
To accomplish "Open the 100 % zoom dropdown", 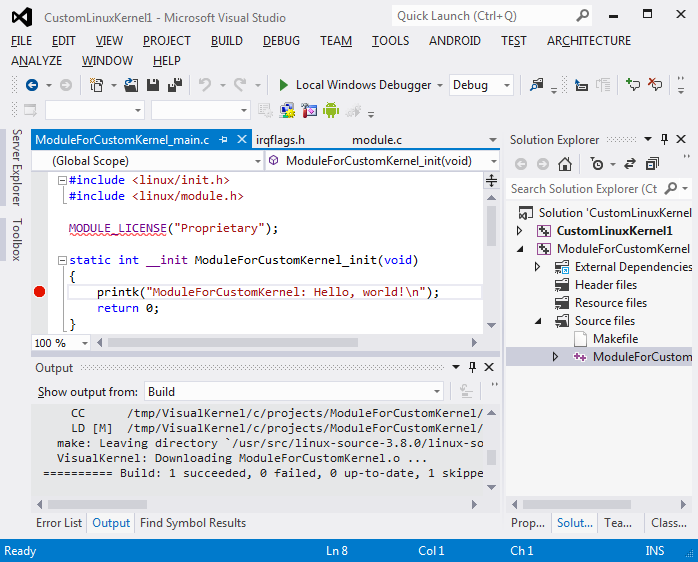I will pos(85,343).
